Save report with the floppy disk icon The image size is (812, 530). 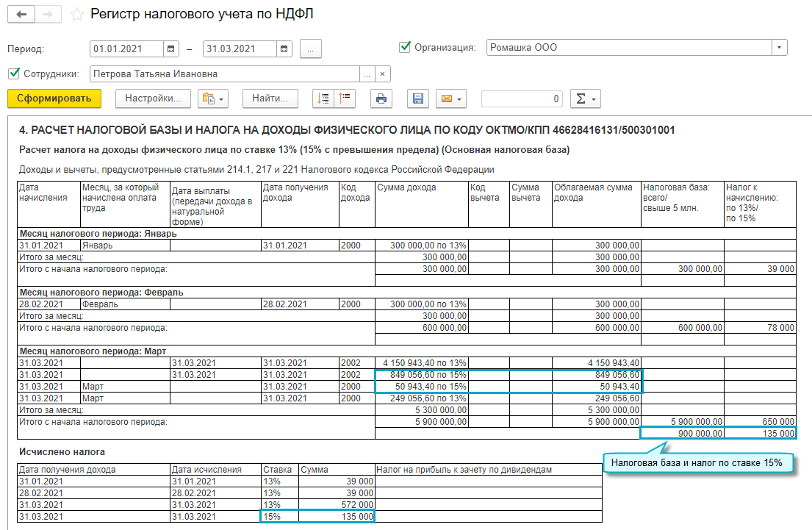pos(418,99)
